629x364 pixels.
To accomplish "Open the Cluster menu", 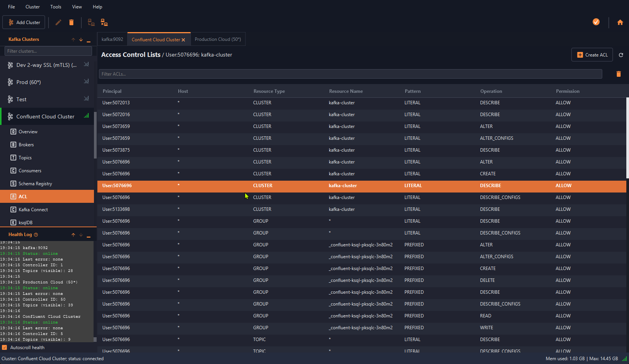I will [32, 6].
